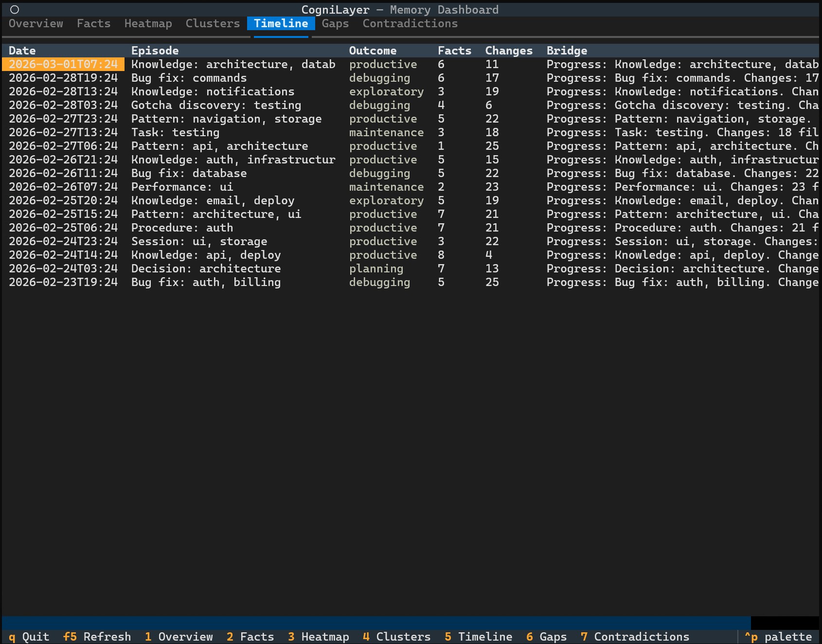The width and height of the screenshot is (822, 644).
Task: Open the ^p command palette
Action: pyautogui.click(x=778, y=637)
